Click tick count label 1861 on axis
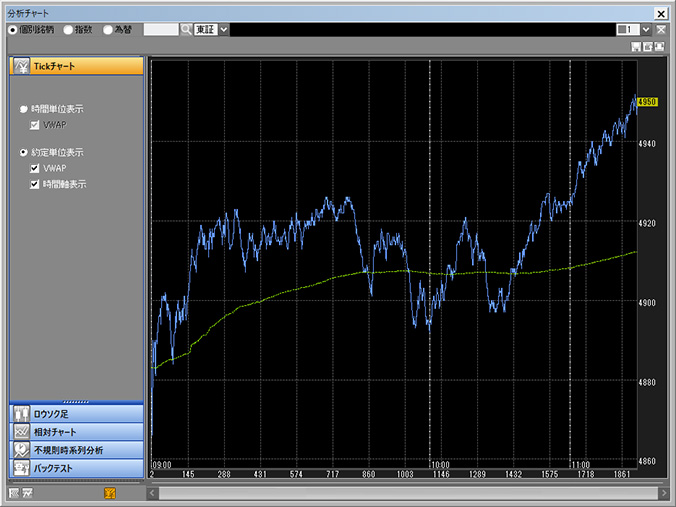676x507 pixels. pos(622,474)
